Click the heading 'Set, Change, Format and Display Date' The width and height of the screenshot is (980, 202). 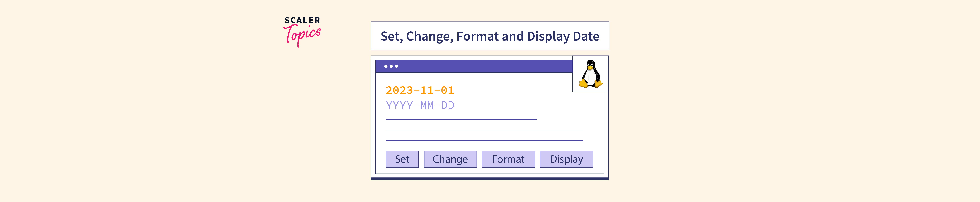coord(490,36)
